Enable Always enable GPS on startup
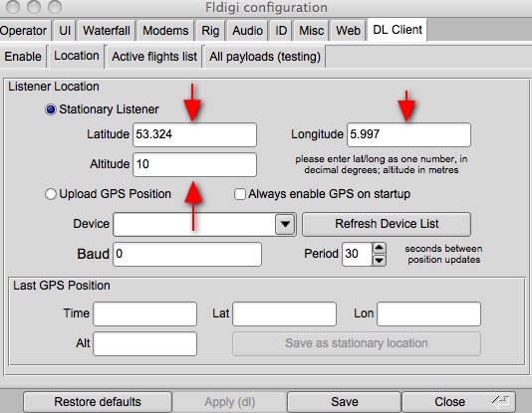Image resolution: width=532 pixels, height=413 pixels. 240,194
